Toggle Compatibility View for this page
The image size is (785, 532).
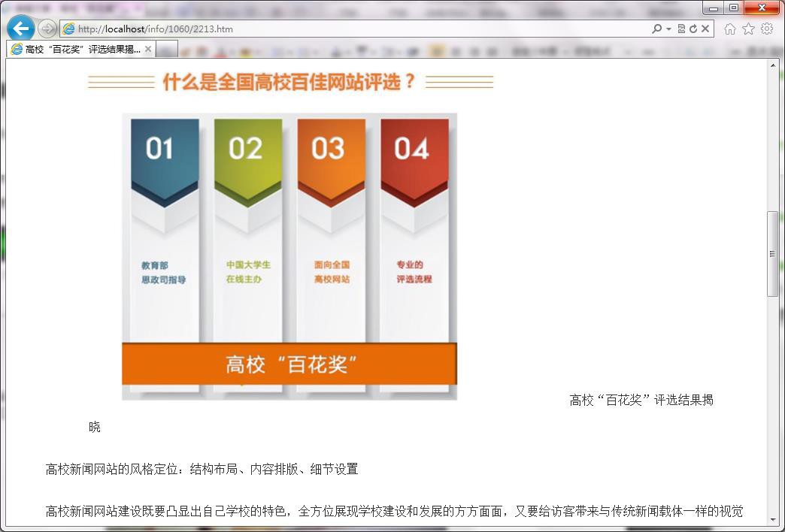click(681, 29)
